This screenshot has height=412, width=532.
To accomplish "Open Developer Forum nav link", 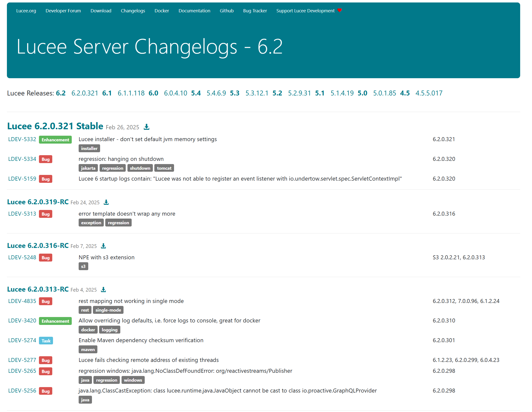I will click(x=63, y=11).
